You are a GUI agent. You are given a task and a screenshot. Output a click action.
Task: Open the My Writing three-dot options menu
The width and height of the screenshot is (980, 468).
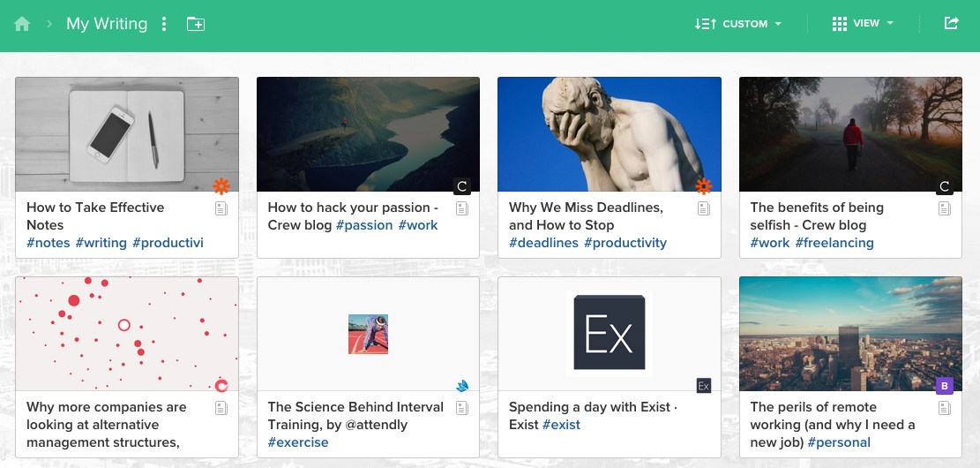pos(164,24)
